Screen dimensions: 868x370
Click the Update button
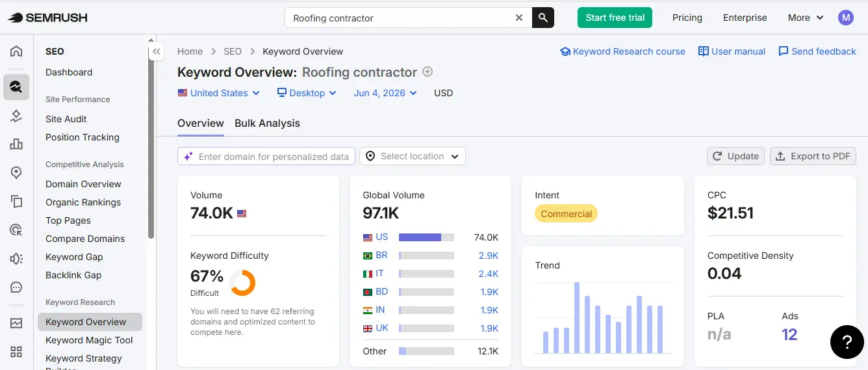735,156
